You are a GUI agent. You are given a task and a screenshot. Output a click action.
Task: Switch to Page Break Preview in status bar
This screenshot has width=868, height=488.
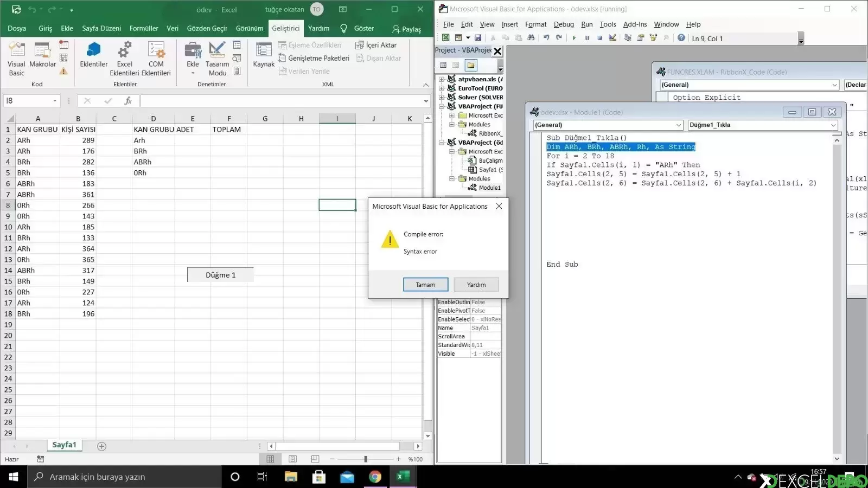(315, 459)
